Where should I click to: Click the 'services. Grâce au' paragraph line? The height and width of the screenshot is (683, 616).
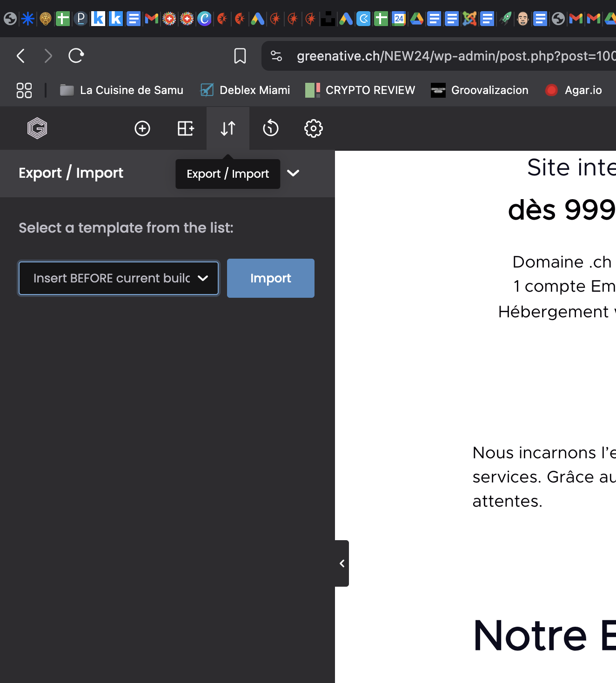click(544, 477)
